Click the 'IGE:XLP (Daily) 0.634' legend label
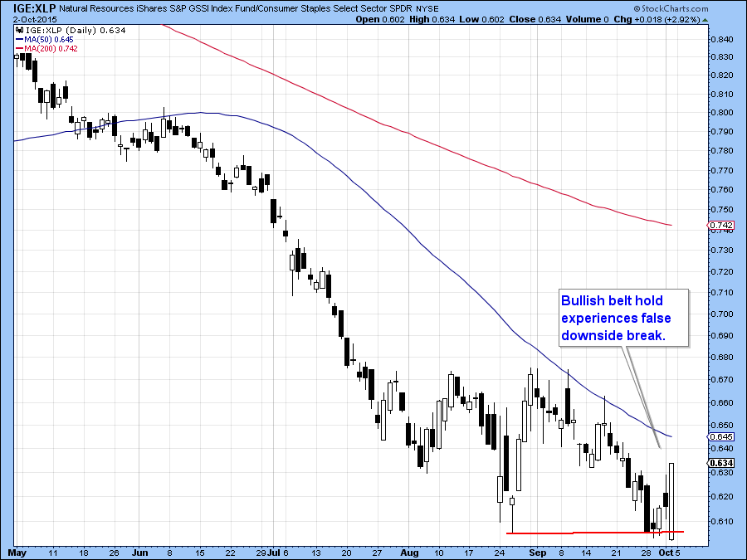Viewport: 747px width, 560px height. tap(76, 31)
